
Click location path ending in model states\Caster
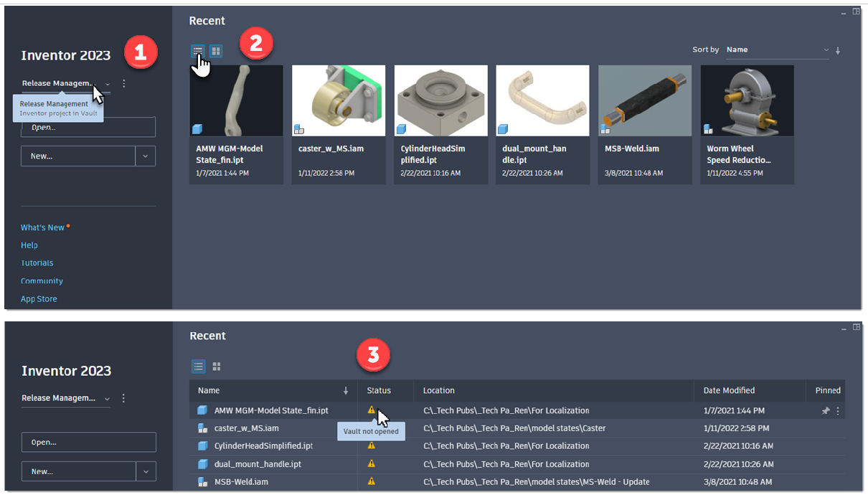coord(514,428)
